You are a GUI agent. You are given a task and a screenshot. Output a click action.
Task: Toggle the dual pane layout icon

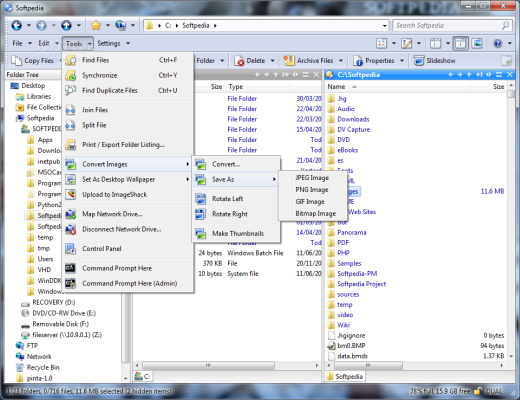click(460, 43)
